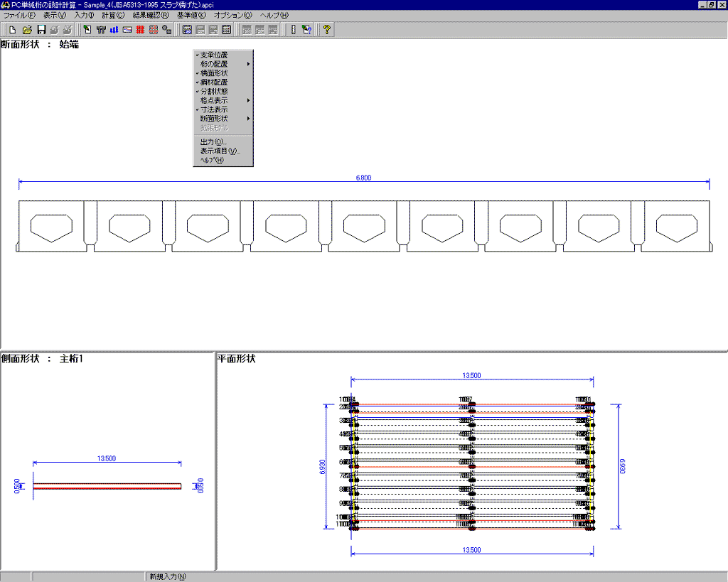Viewport: 728px width, 582px height.
Task: Toggle 寸法表示 dimension display option
Action: pos(213,110)
